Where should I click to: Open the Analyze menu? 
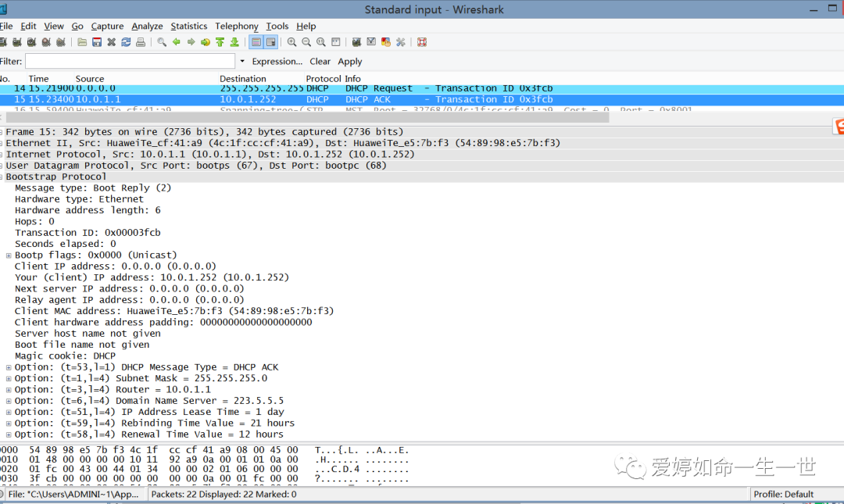[x=147, y=26]
